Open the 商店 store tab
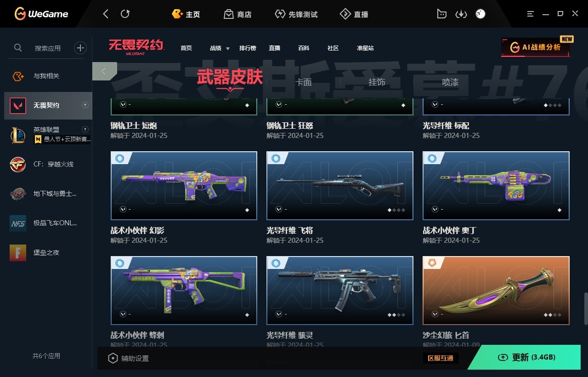 point(238,14)
